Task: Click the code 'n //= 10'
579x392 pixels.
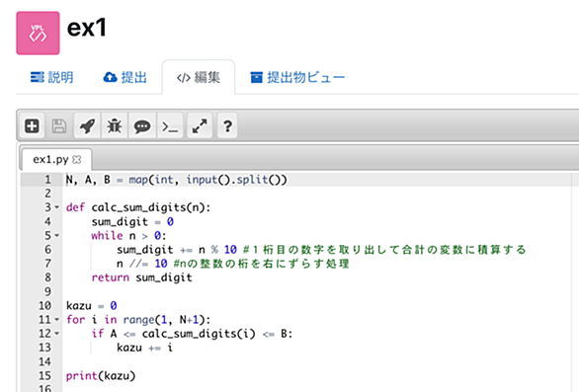Action: point(142,264)
